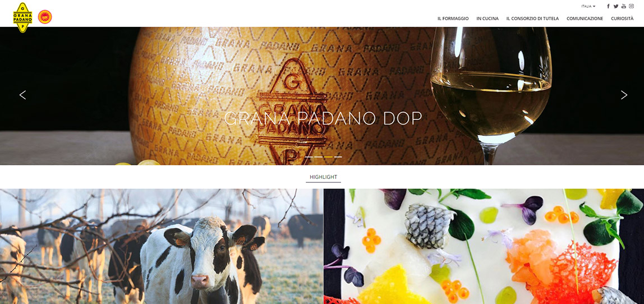
Task: Select the active yellow carousel indicator
Action: click(328, 157)
